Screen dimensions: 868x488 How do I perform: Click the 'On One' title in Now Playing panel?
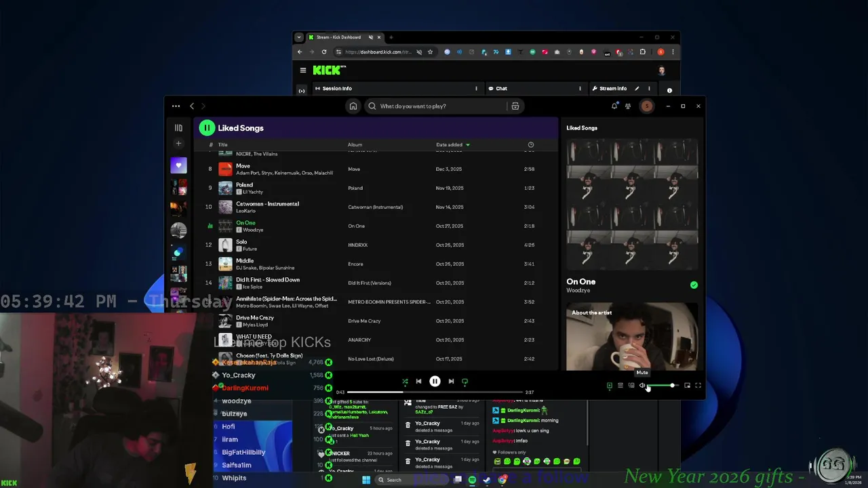click(581, 282)
